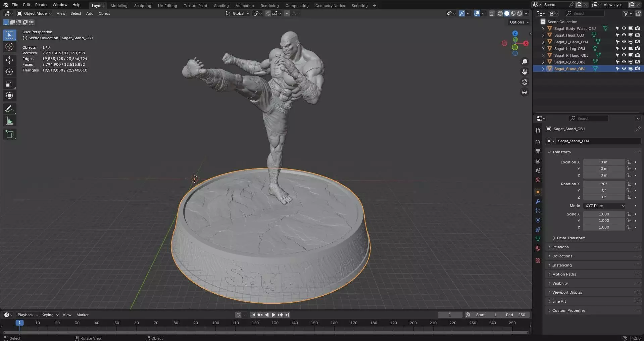
Task: Toggle X-Ray display in viewport header
Action: 492,13
